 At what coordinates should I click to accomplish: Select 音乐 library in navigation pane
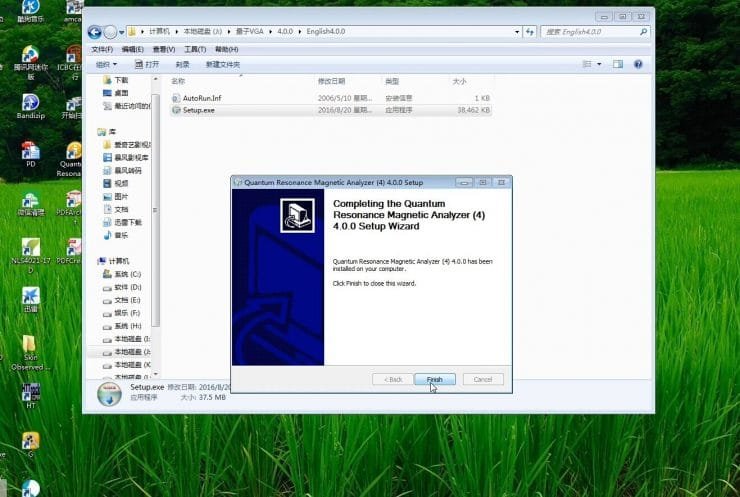116,235
